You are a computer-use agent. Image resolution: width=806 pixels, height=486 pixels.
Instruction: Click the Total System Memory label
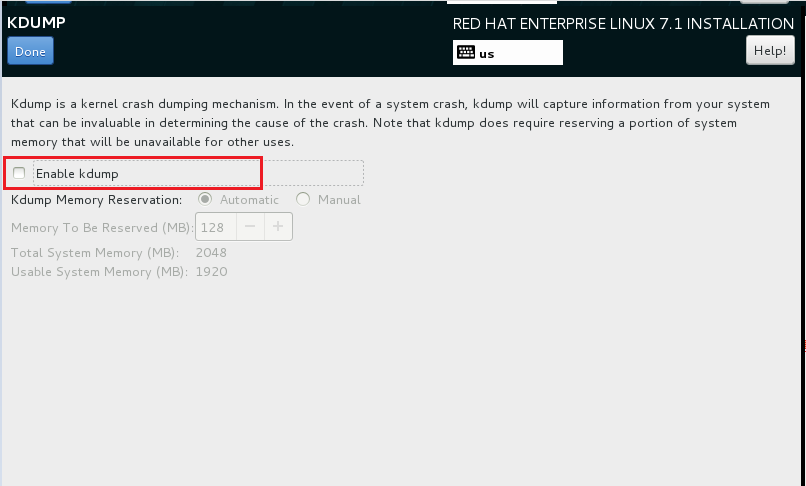(x=95, y=253)
